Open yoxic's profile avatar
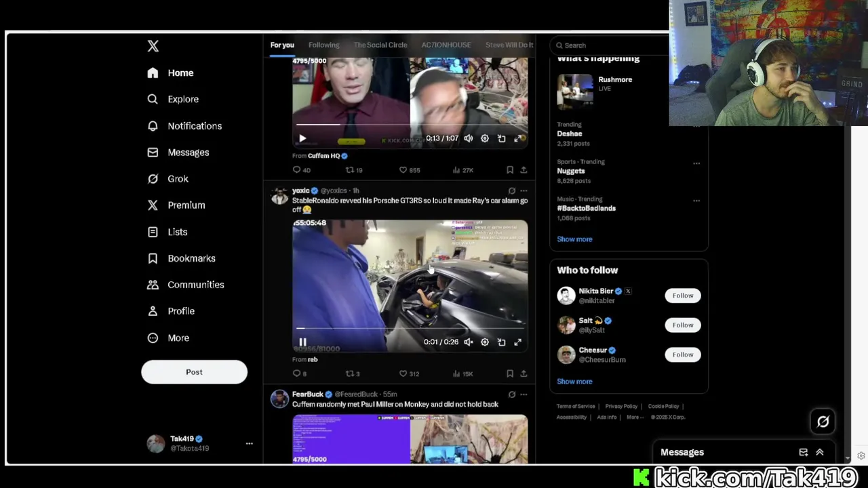Viewport: 868px width, 488px height. tap(279, 197)
